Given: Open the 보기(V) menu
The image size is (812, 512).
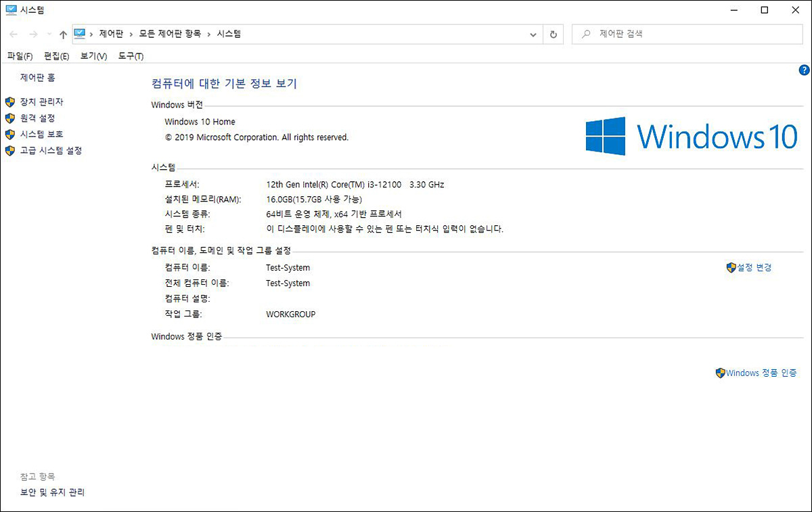Looking at the screenshot, I should [93, 56].
